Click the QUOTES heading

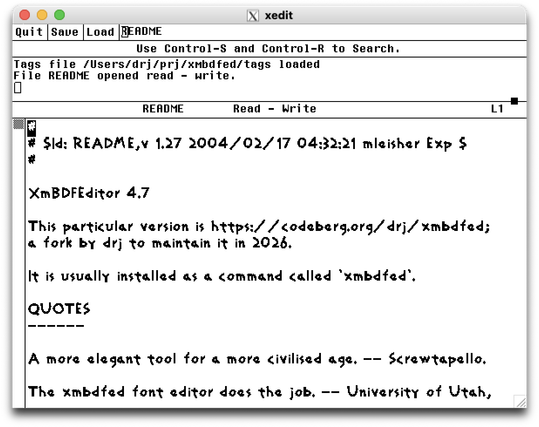coord(59,309)
